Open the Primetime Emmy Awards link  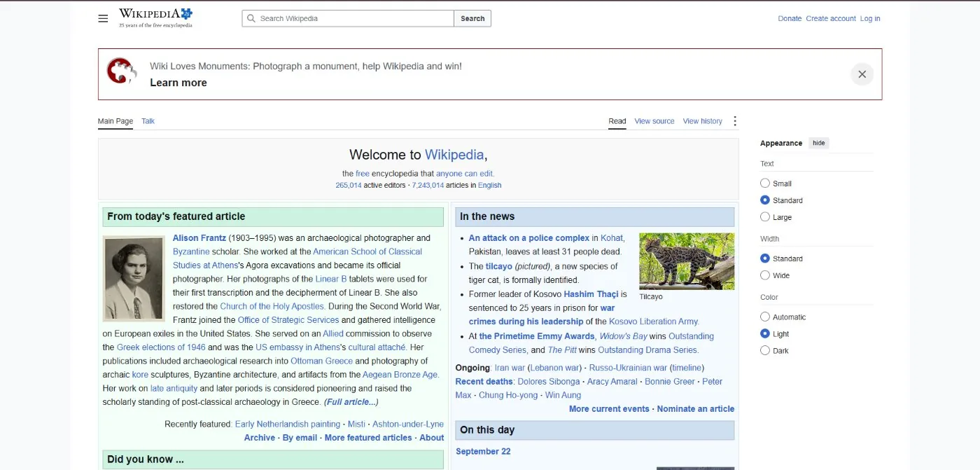point(537,336)
